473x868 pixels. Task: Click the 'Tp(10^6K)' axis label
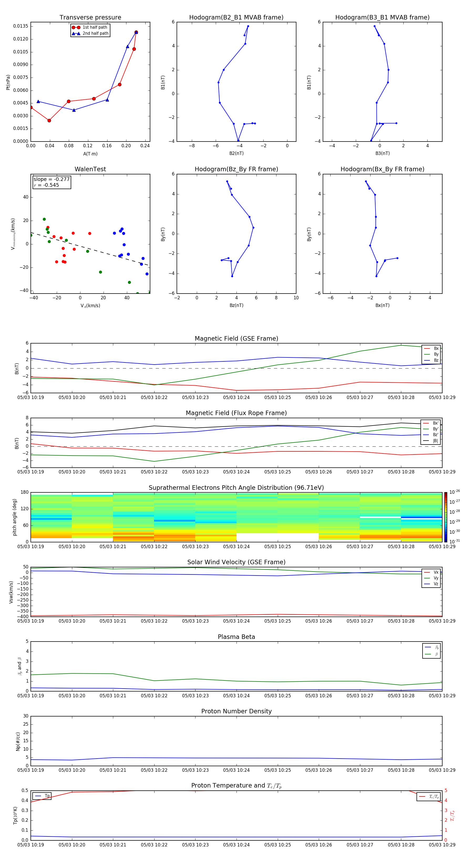point(15,815)
